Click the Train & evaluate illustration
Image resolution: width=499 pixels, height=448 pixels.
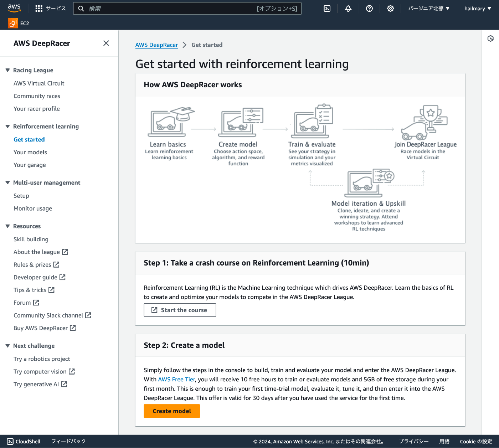[x=313, y=121]
